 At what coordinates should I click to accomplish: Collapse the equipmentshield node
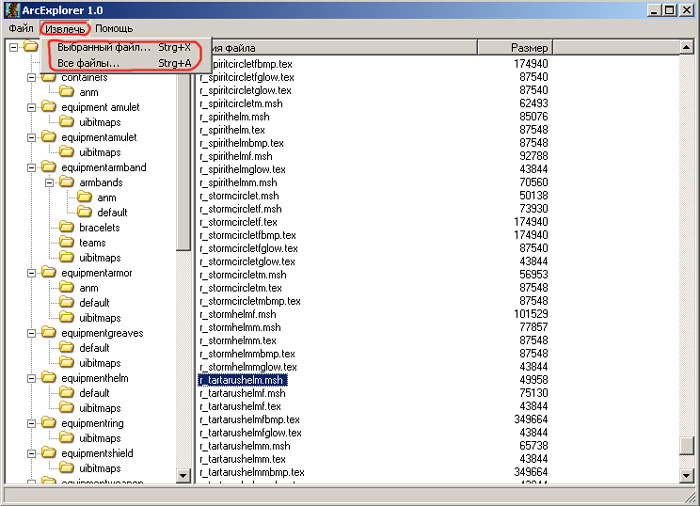tap(31, 454)
